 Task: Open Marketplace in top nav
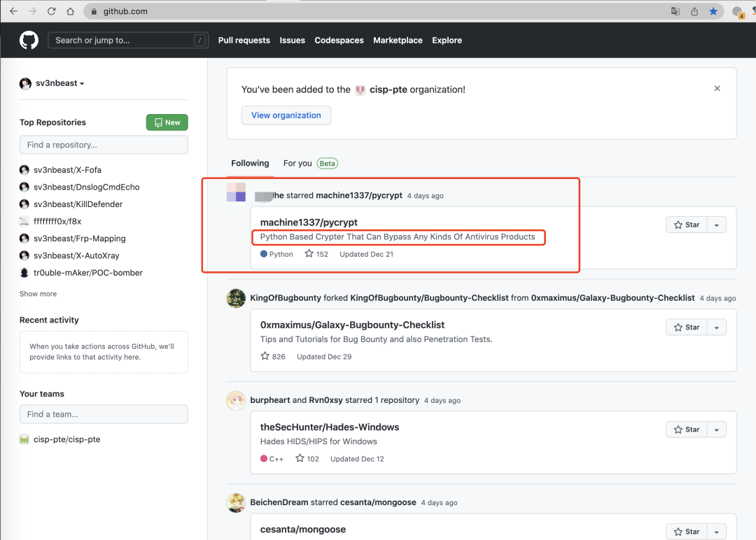click(398, 41)
